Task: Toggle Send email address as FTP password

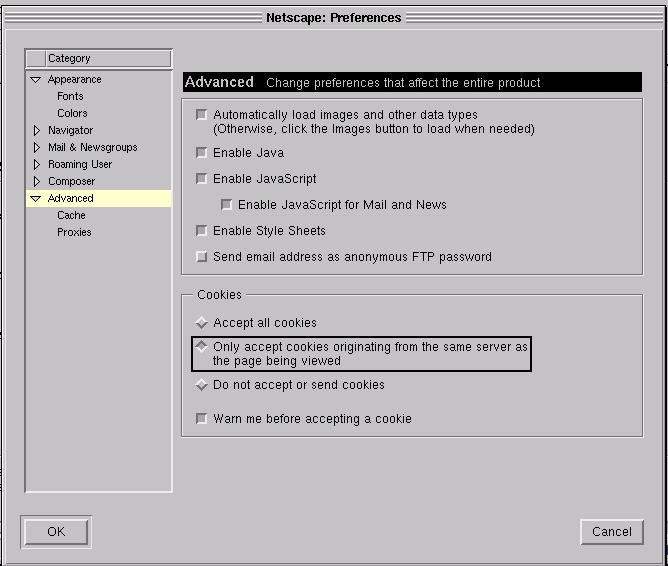Action: click(202, 257)
